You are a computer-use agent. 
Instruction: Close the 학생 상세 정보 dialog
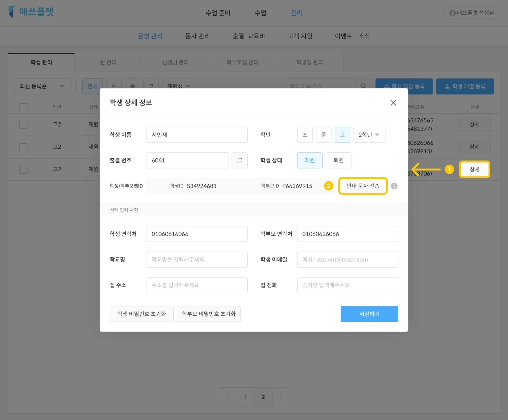pyautogui.click(x=393, y=103)
